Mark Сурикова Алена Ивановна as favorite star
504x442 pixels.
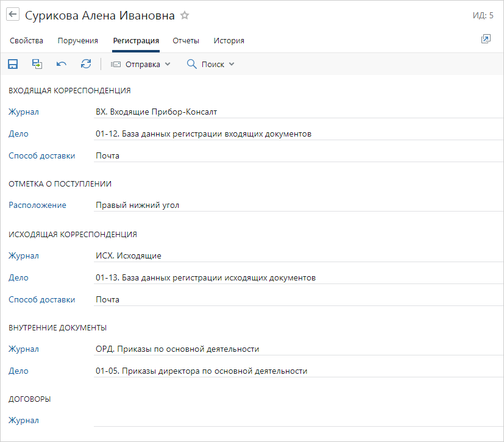[185, 15]
